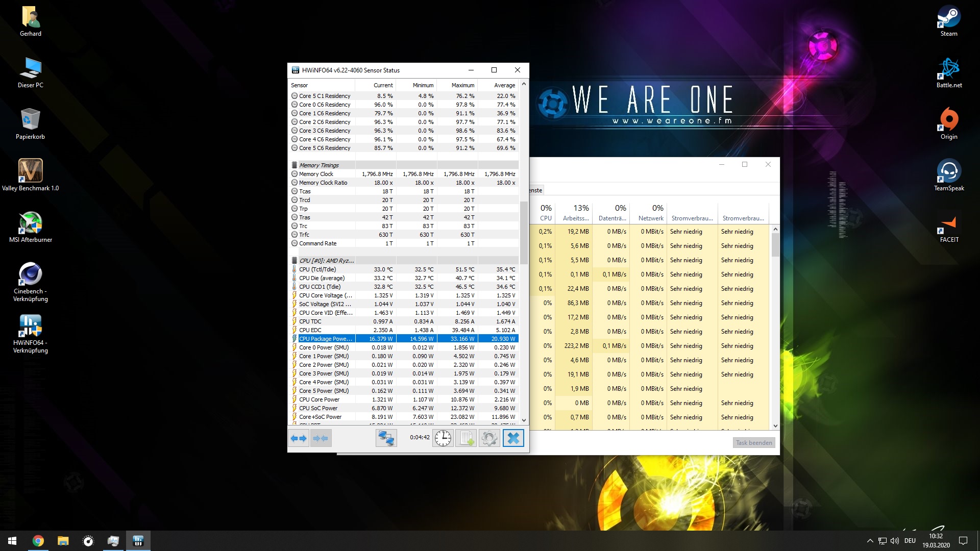The width and height of the screenshot is (980, 551).
Task: Click the shrink layout arrows button
Action: click(321, 438)
